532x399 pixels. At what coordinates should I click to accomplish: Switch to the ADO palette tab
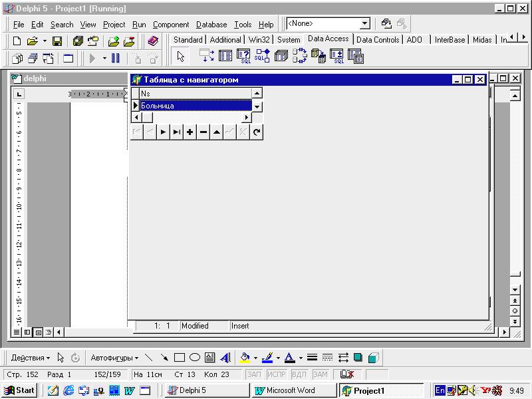414,40
